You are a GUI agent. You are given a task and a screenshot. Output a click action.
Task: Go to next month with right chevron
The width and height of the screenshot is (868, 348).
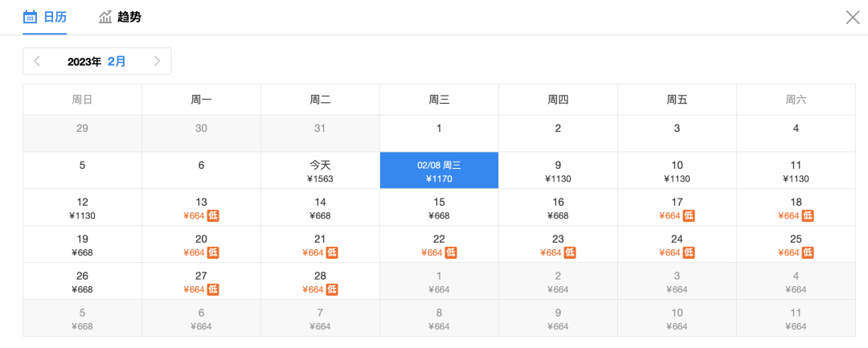coord(157,61)
